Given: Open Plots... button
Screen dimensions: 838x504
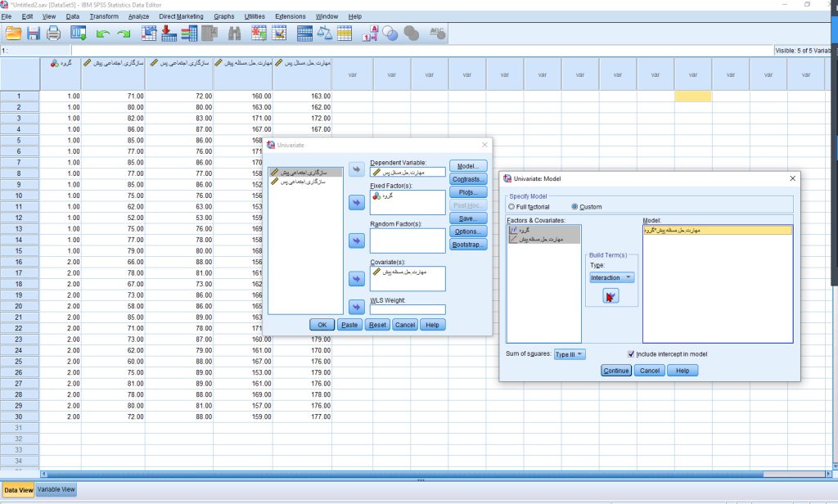Looking at the screenshot, I should tap(468, 192).
